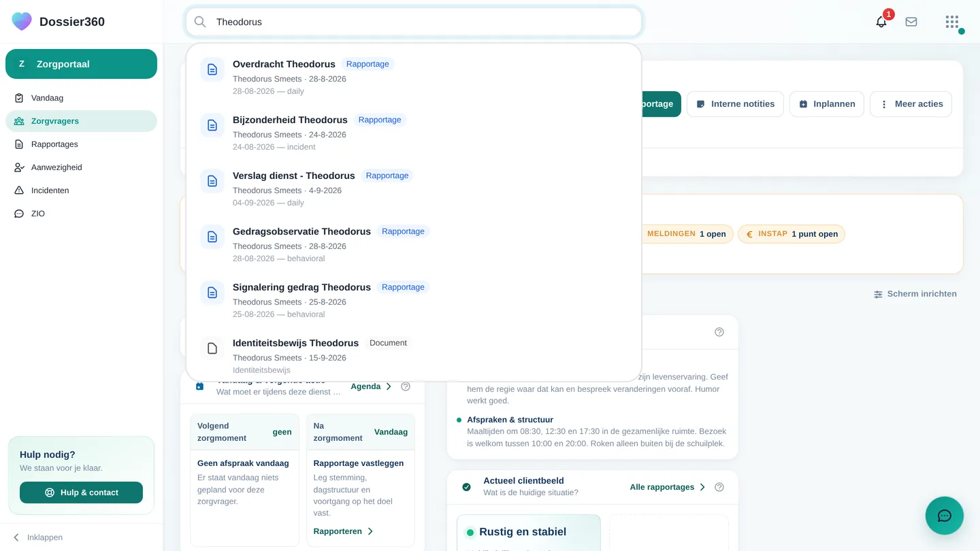Click the search magnifier icon
Screen dimensions: 980x551
[x=200, y=22]
